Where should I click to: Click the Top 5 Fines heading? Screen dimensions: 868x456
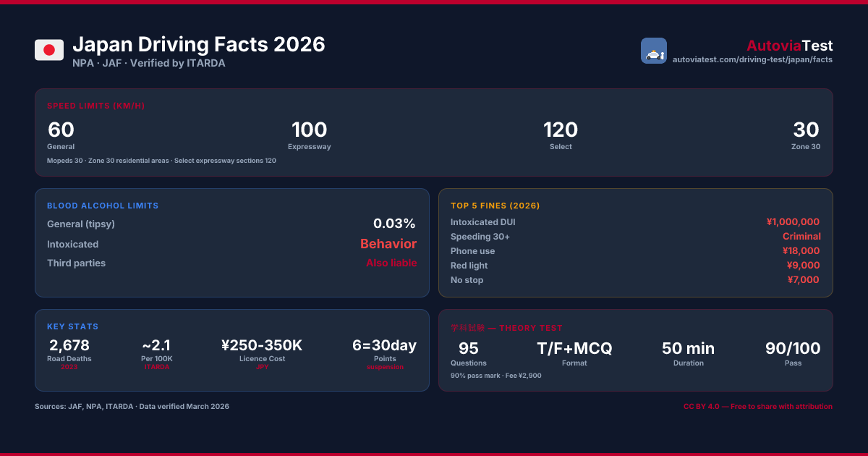[x=495, y=206]
